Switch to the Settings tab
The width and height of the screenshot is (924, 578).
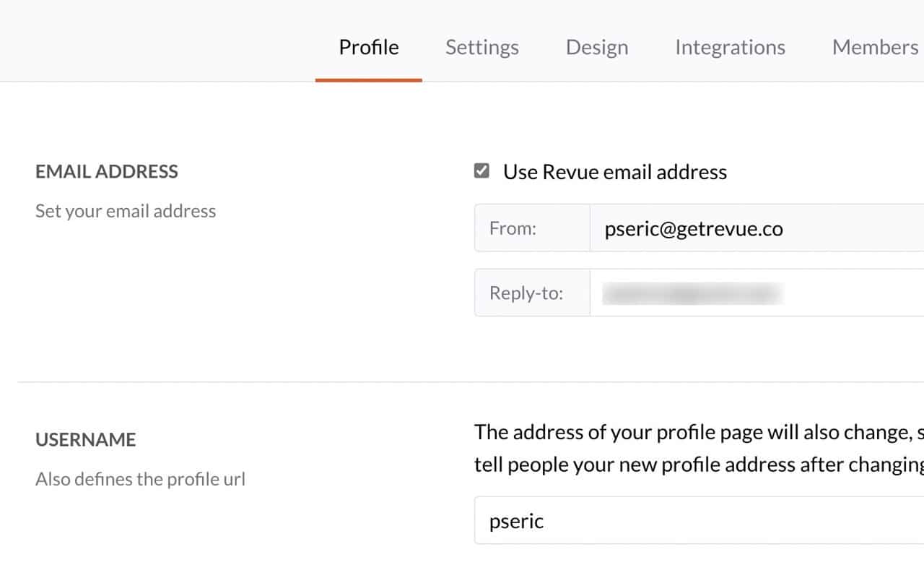pyautogui.click(x=481, y=48)
